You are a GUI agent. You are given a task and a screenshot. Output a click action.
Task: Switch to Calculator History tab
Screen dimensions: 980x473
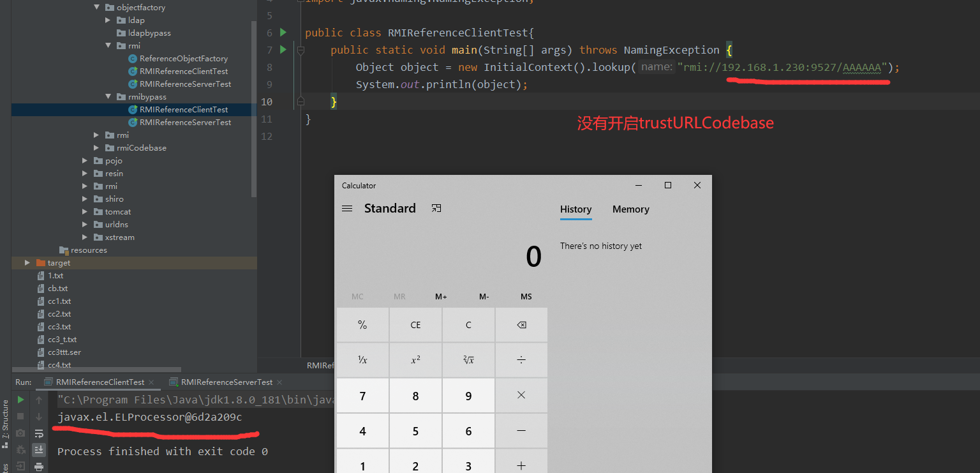(x=576, y=209)
